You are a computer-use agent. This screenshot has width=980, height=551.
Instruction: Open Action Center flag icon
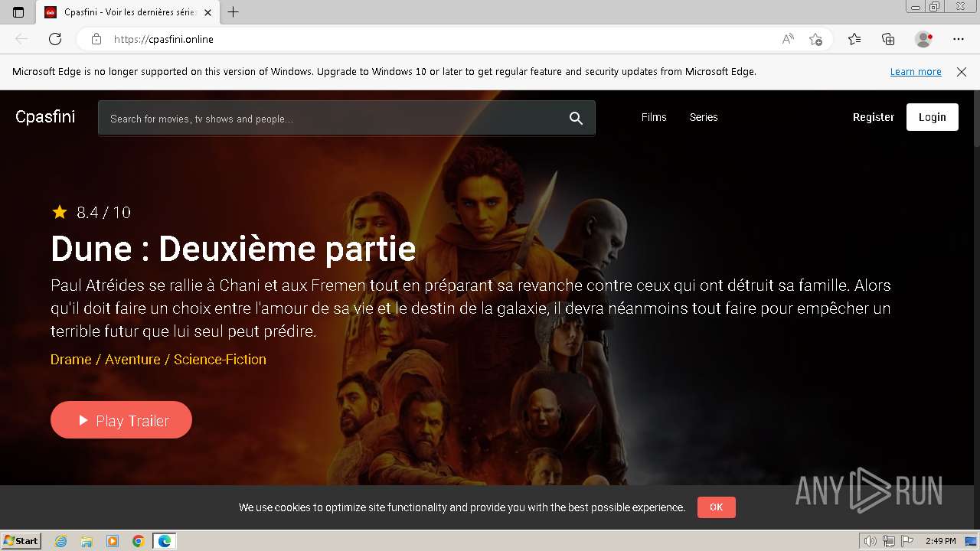pos(907,541)
